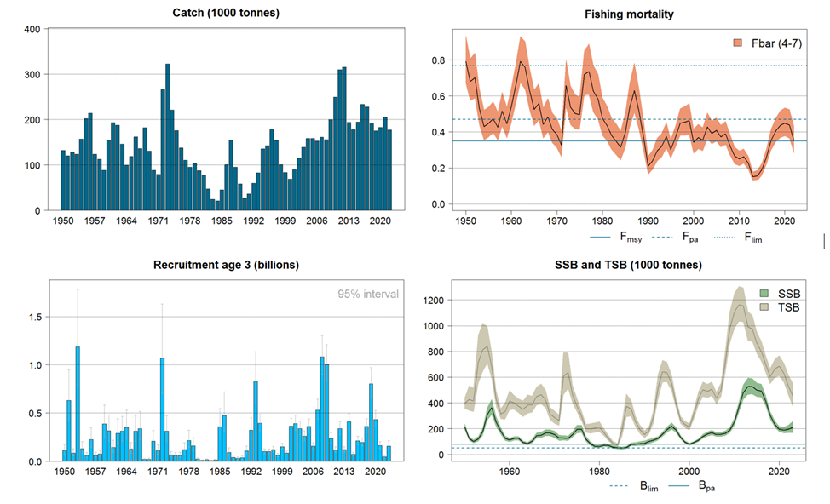830x504 pixels.
Task: Click the 'TSB' legend label
Action: click(789, 308)
